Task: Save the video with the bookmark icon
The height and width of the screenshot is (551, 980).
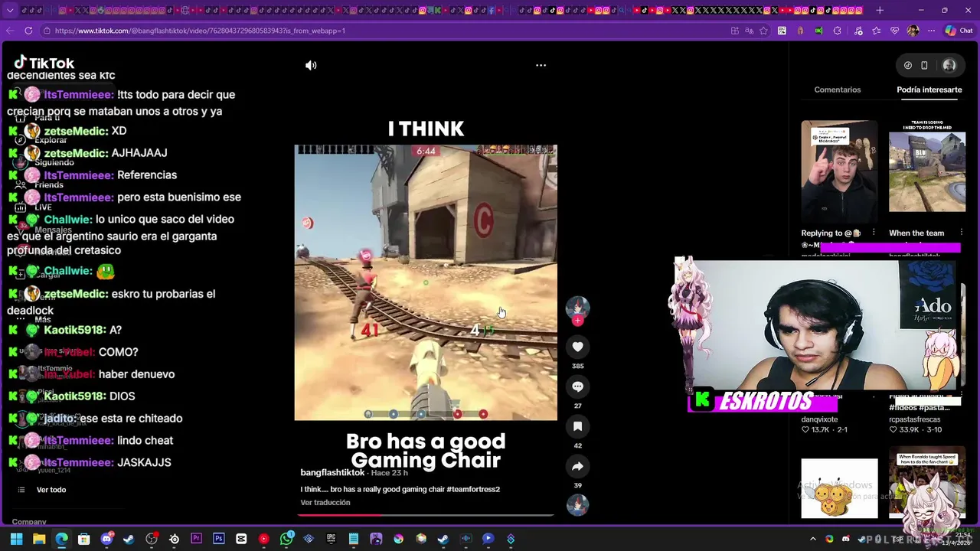Action: [578, 426]
